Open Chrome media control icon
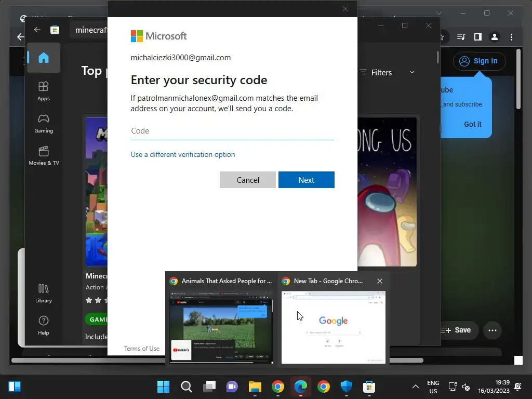Image resolution: width=532 pixels, height=399 pixels. pyautogui.click(x=461, y=37)
